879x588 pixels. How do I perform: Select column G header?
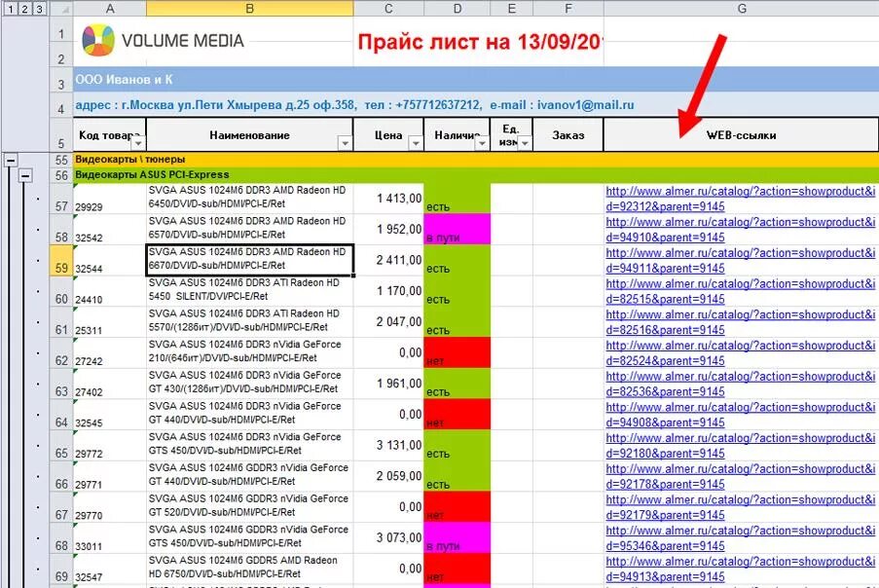[741, 9]
